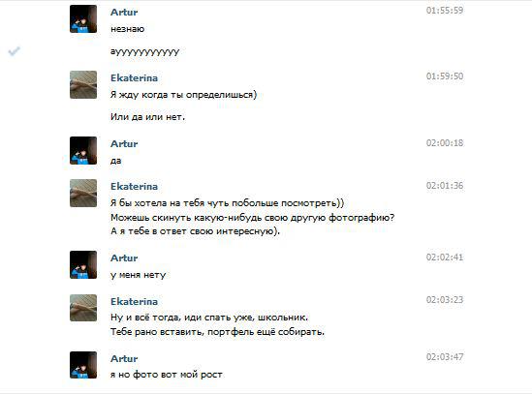Screen dimensions: 532x394
Task: Open Ekaterina's name link at 02:03:23
Action: pyautogui.click(x=134, y=302)
